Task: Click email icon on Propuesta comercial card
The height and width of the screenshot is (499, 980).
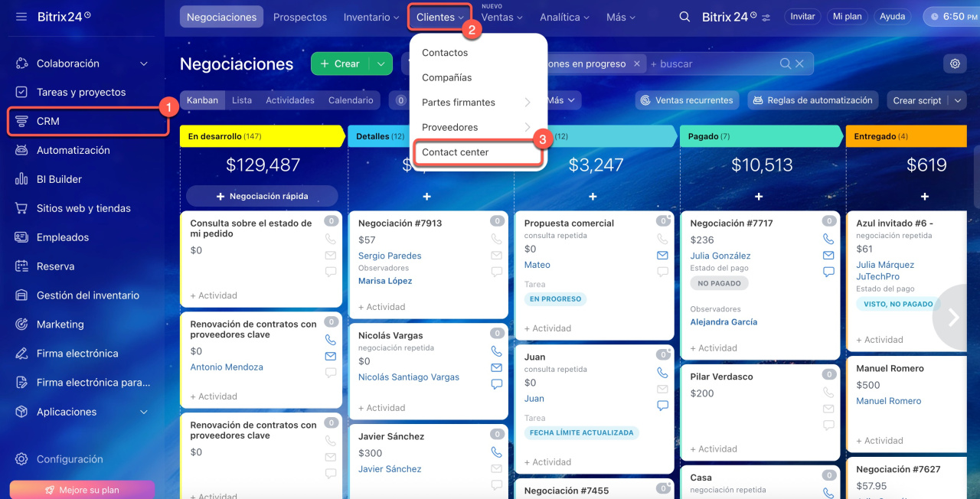Action: point(662,256)
